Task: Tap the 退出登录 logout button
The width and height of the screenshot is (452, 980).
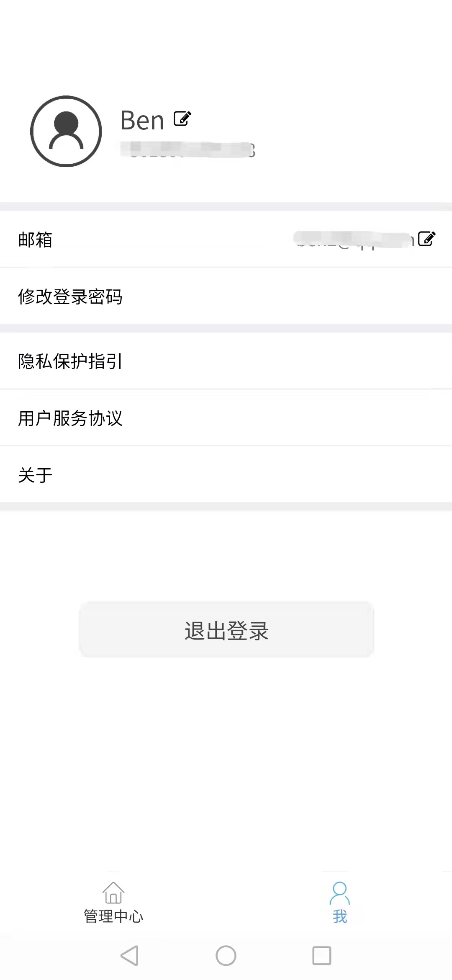Action: tap(226, 632)
